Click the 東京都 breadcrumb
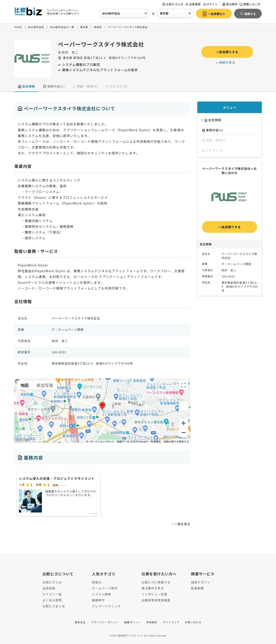Screen dimensions: 276x644 click(84, 27)
